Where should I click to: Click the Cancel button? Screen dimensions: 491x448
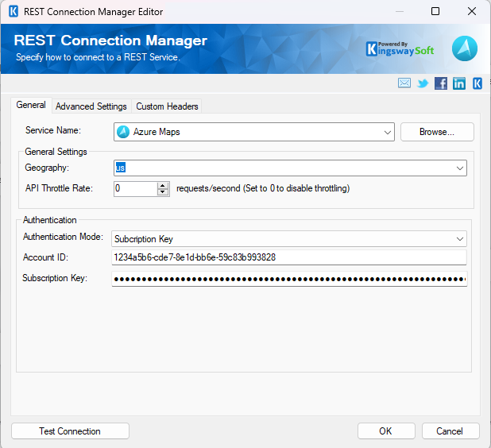(x=450, y=431)
